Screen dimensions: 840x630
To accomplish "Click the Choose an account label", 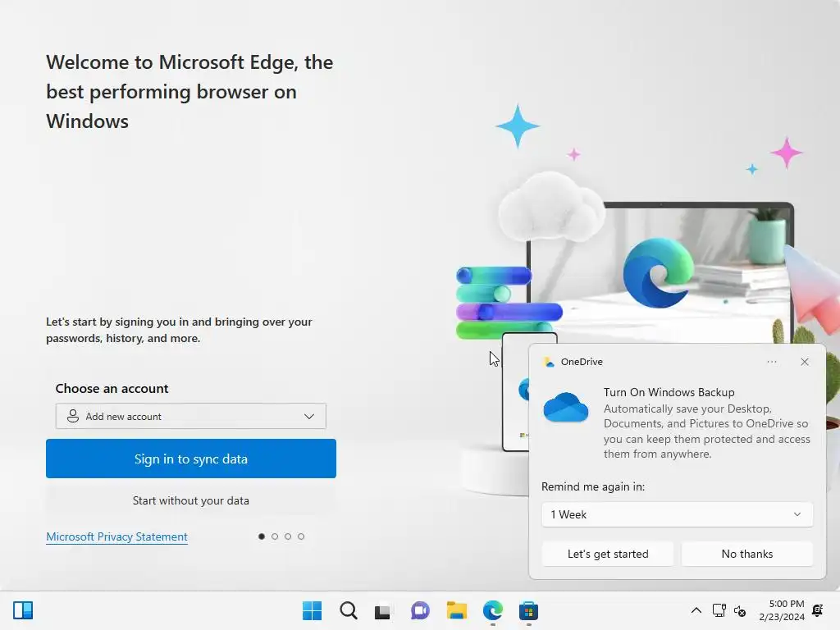I will (x=112, y=388).
